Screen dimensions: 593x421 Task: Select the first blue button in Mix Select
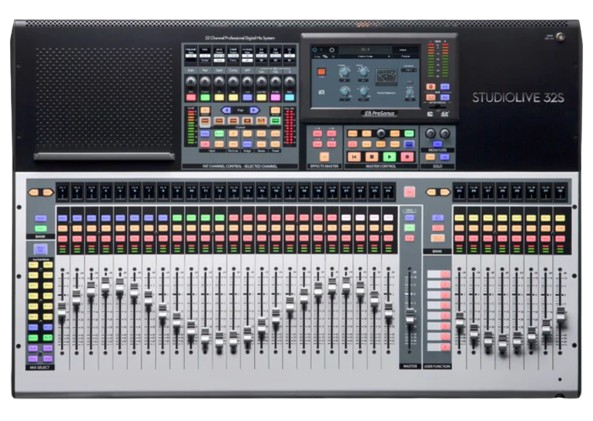(33, 327)
